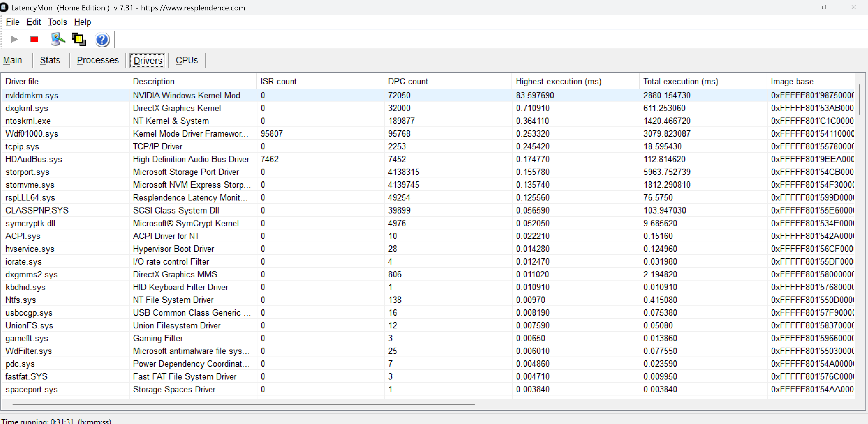Sort by the DPC count column header
The image size is (868, 424).
(408, 81)
